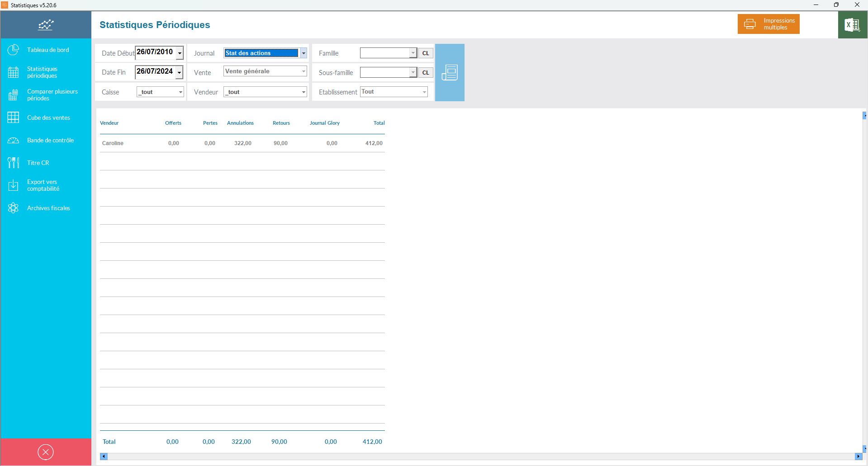
Task: Export results with the Excel icon
Action: (853, 25)
